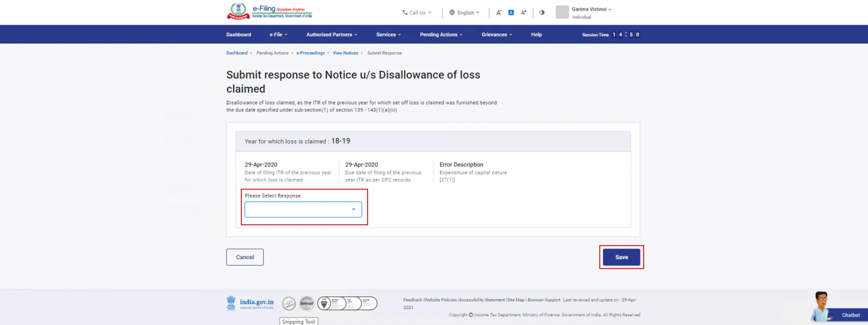Image resolution: width=868 pixels, height=325 pixels.
Task: Expand the Garima Vishnoi account menu
Action: point(592,9)
